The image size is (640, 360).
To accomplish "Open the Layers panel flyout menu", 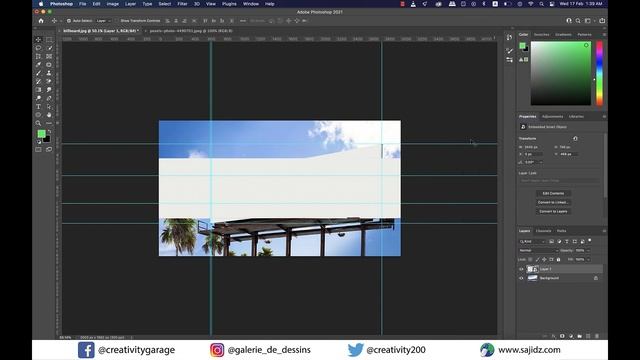I will tap(604, 231).
